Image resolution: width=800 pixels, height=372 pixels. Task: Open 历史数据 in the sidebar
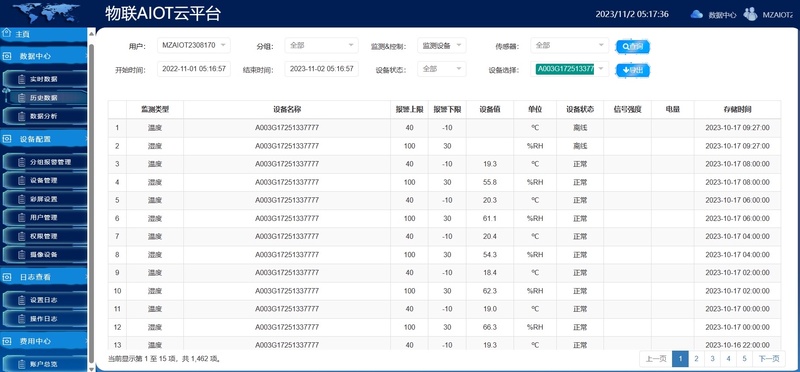pyautogui.click(x=45, y=97)
